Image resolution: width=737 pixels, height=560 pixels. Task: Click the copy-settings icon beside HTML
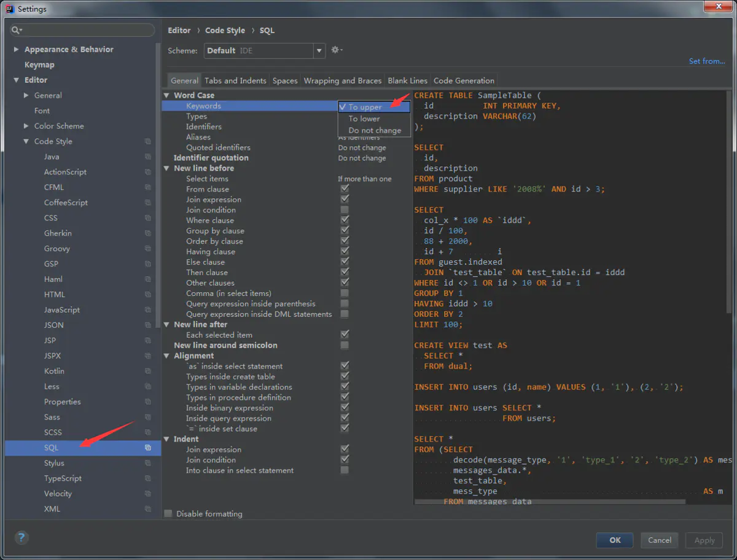(147, 295)
